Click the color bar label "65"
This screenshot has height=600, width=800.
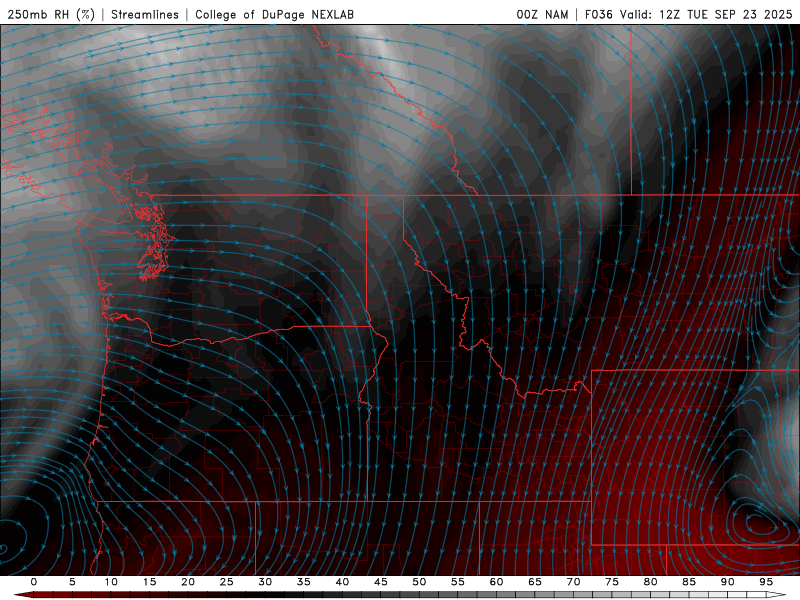click(x=535, y=582)
